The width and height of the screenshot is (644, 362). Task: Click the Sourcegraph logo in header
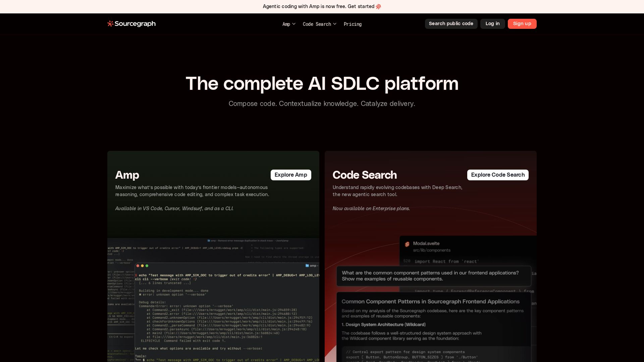coord(131,24)
